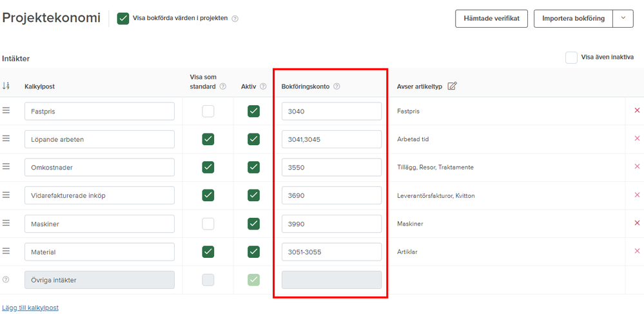Delete the Fastpris row with red X

coord(637,111)
